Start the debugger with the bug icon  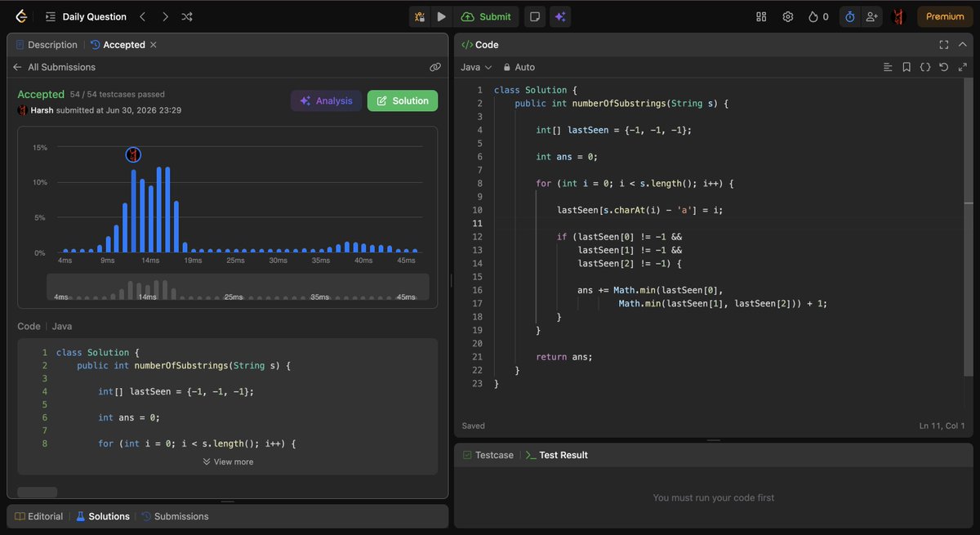[419, 16]
